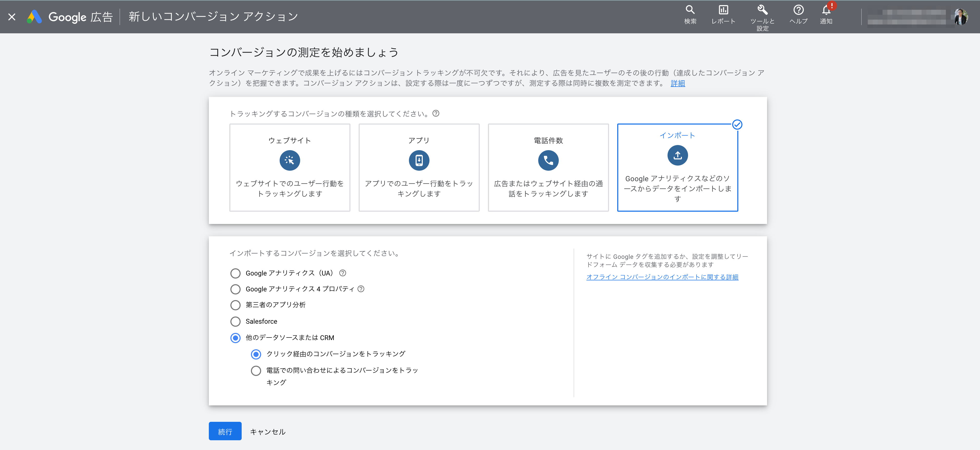Choose the ウェブサイト conversion type card
The width and height of the screenshot is (980, 450).
pyautogui.click(x=290, y=167)
